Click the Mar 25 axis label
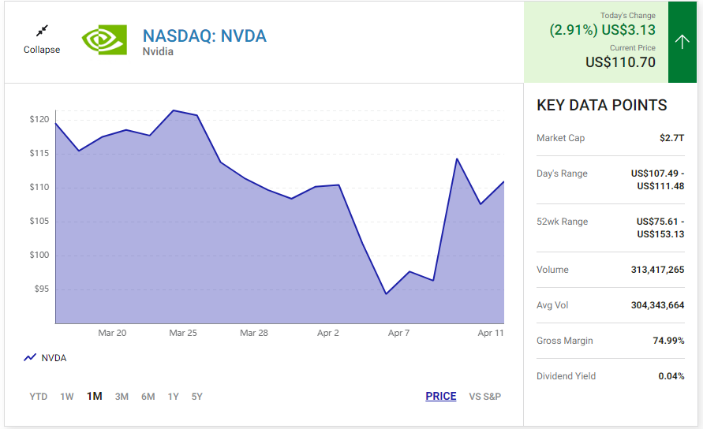Viewport: 703px width, 429px height. tap(183, 333)
